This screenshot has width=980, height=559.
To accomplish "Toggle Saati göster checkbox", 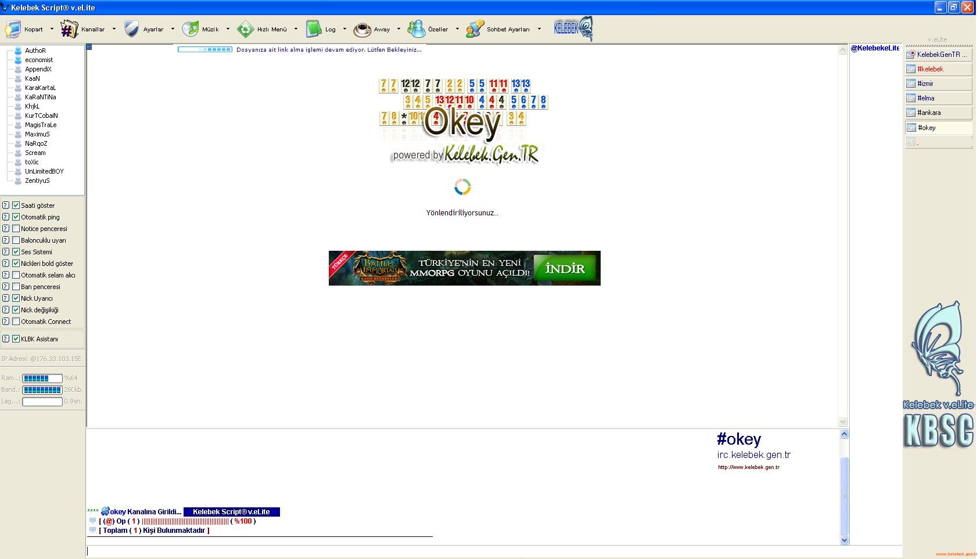I will tap(16, 205).
